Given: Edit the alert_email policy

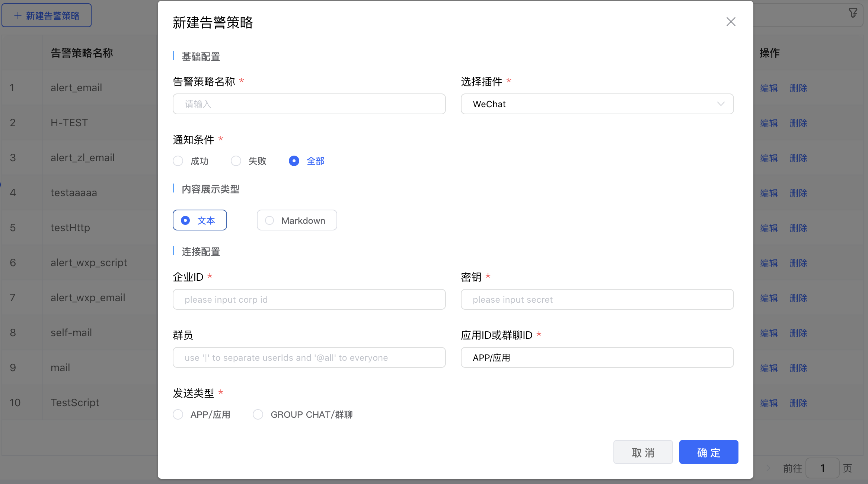Looking at the screenshot, I should coord(769,88).
